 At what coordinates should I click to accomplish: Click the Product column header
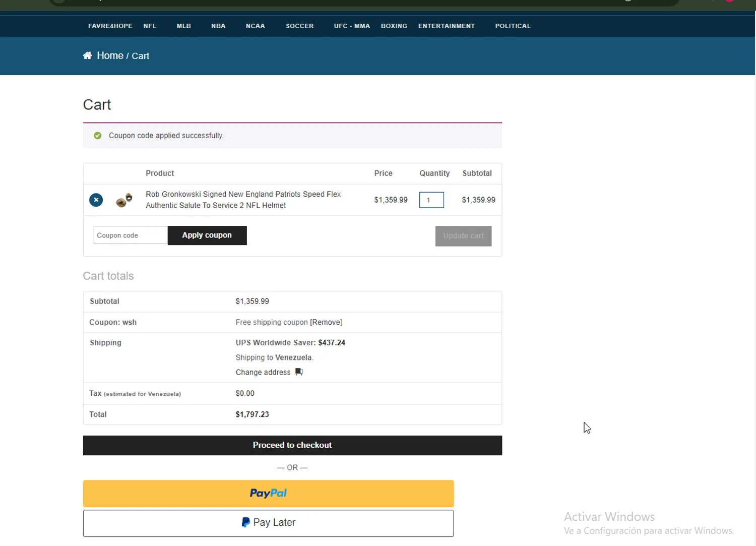pos(160,173)
